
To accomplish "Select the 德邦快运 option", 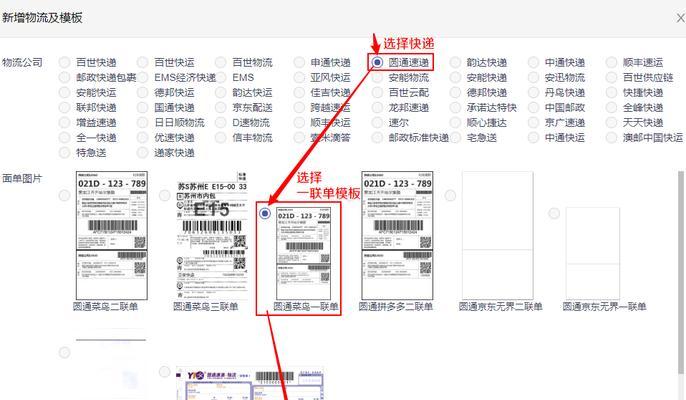I will pos(143,93).
